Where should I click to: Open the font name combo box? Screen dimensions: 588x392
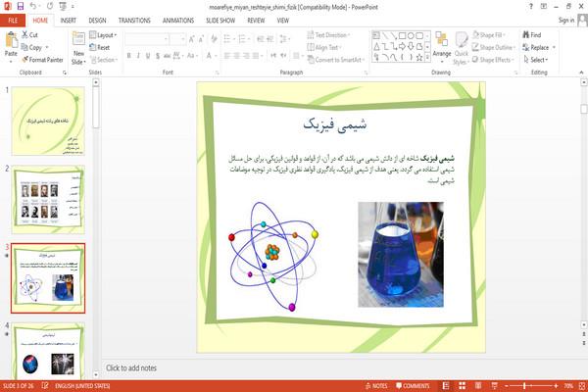pos(147,38)
